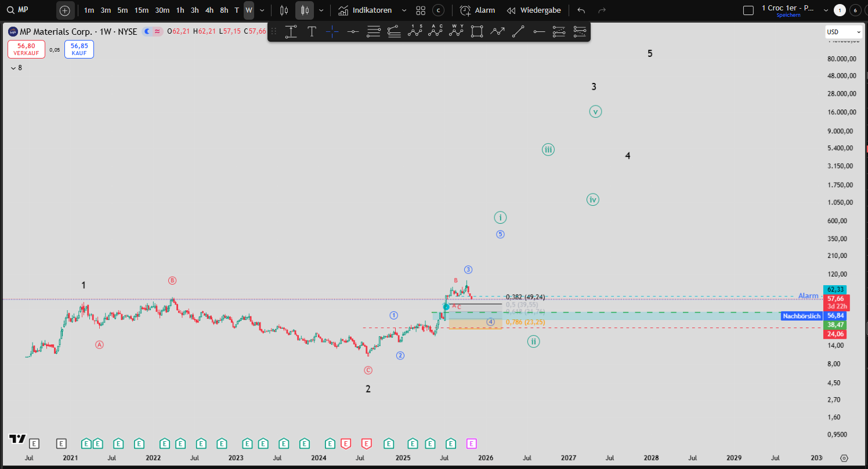Expand the timeframe interval dropdown arrow

coord(262,10)
